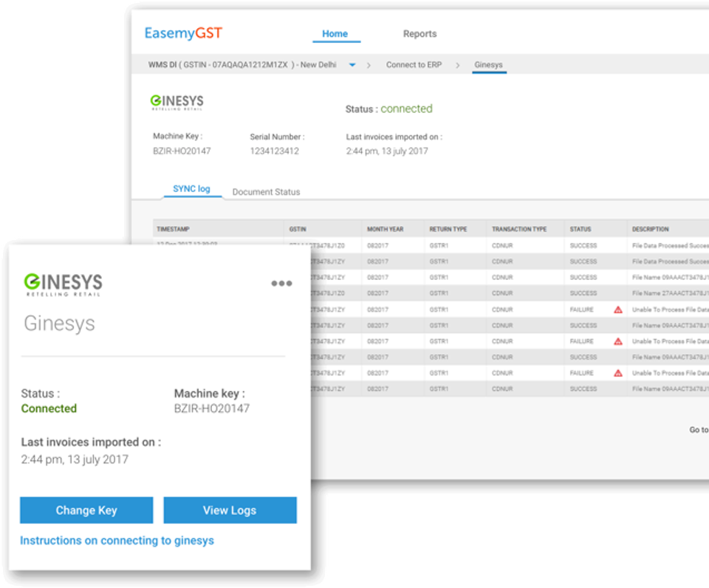Click the Ginesys logo above the status line
Image resolution: width=709 pixels, height=588 pixels.
click(177, 102)
